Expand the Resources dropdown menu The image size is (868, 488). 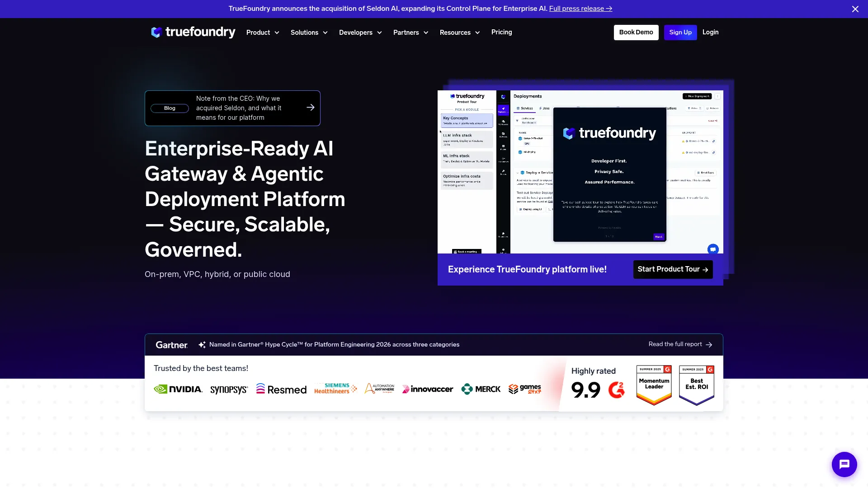pyautogui.click(x=460, y=33)
